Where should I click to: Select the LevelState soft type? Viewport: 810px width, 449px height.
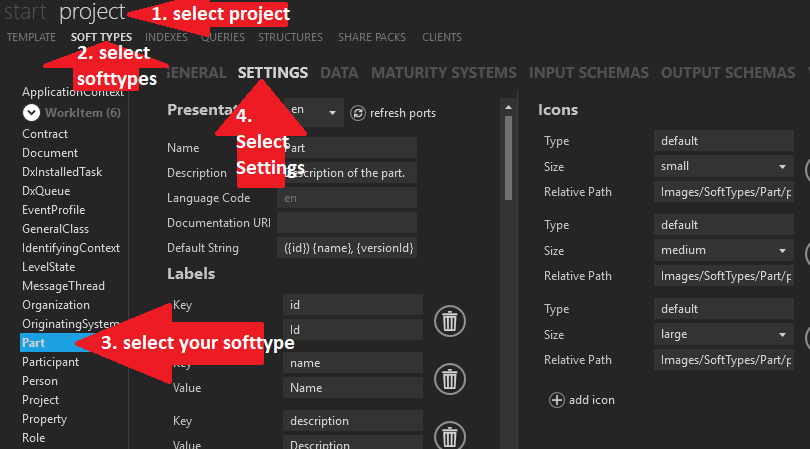pyautogui.click(x=49, y=267)
